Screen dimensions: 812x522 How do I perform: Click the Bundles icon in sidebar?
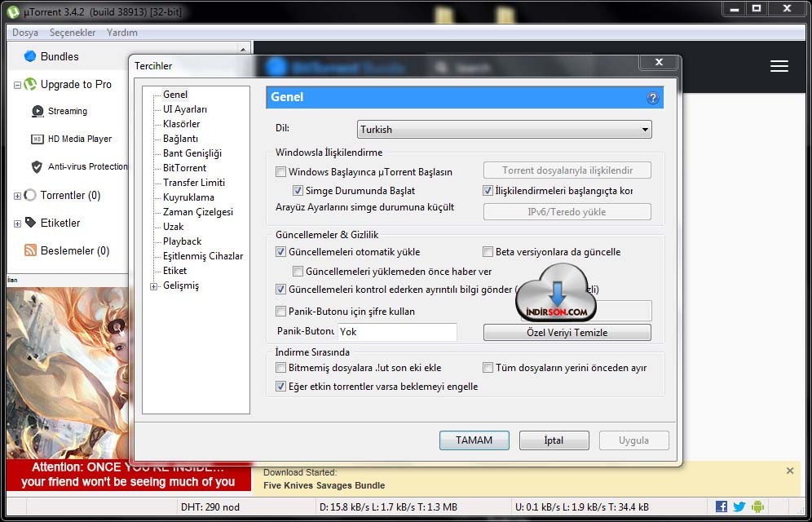tap(30, 56)
